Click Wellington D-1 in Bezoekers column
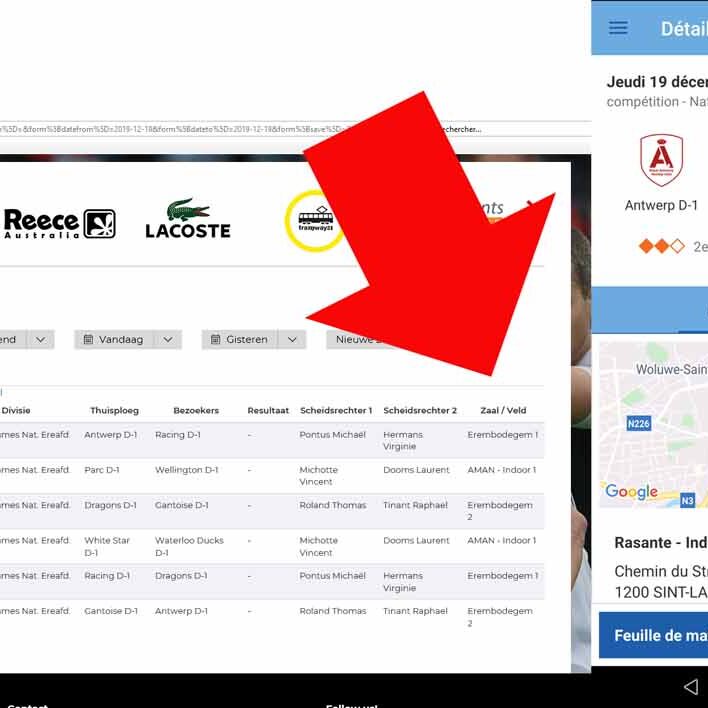The height and width of the screenshot is (708, 708). click(186, 470)
